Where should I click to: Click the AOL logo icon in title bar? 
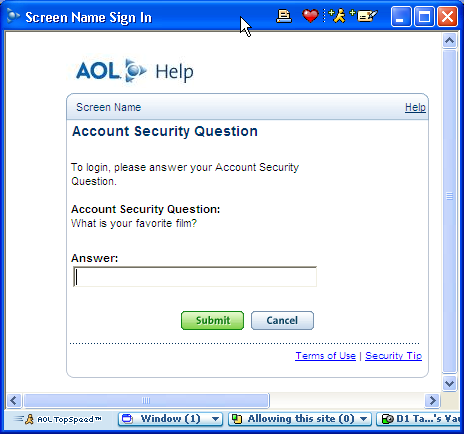[x=13, y=16]
